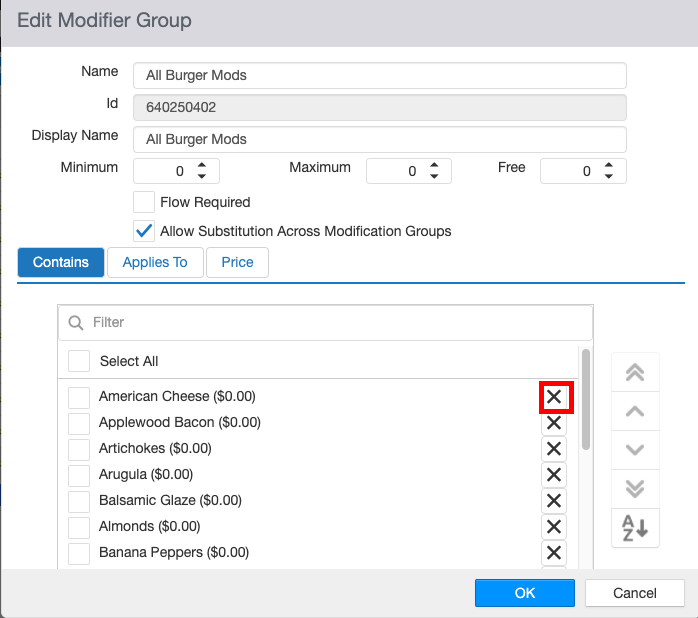The width and height of the screenshot is (698, 618).
Task: Confirm changes with OK button
Action: tap(525, 593)
